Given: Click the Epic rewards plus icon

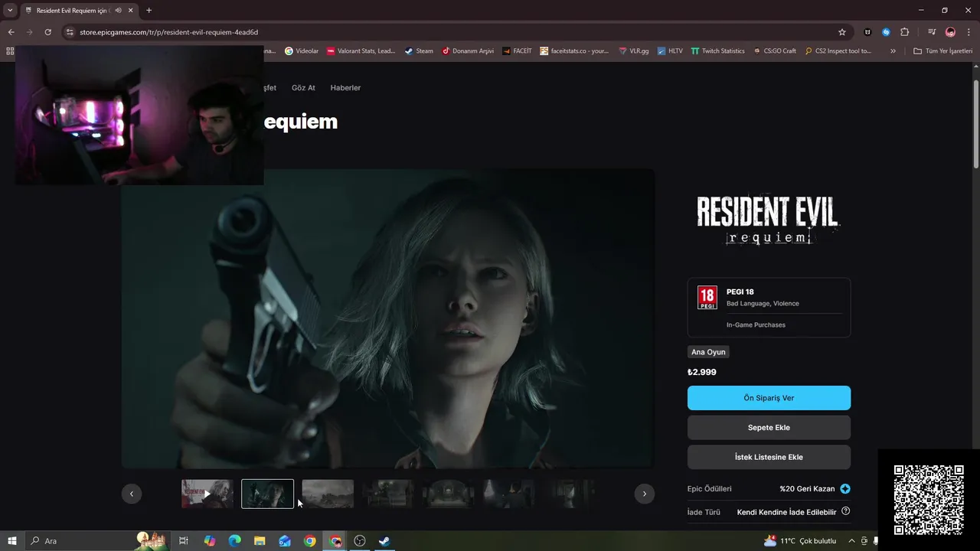Looking at the screenshot, I should click(x=845, y=489).
